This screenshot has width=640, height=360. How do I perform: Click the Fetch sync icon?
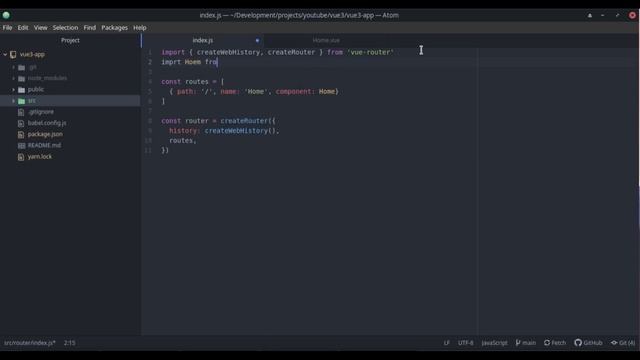coord(547,343)
